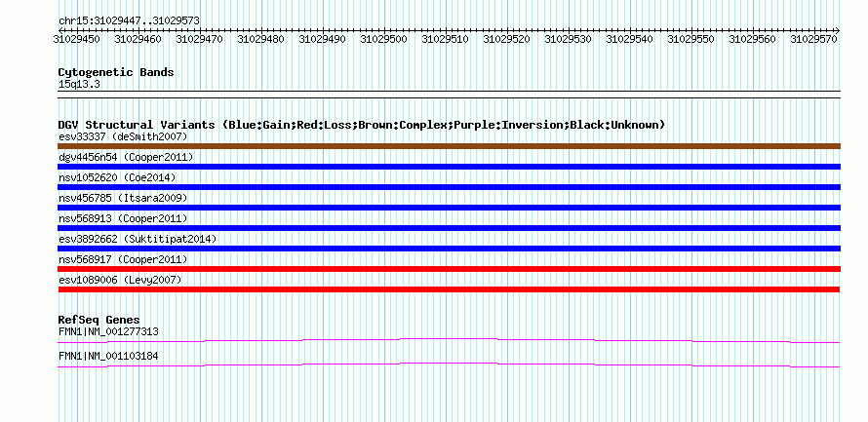Click the DGV Structural Variants track heading
Viewport: 868px width, 422px height.
[x=362, y=125]
